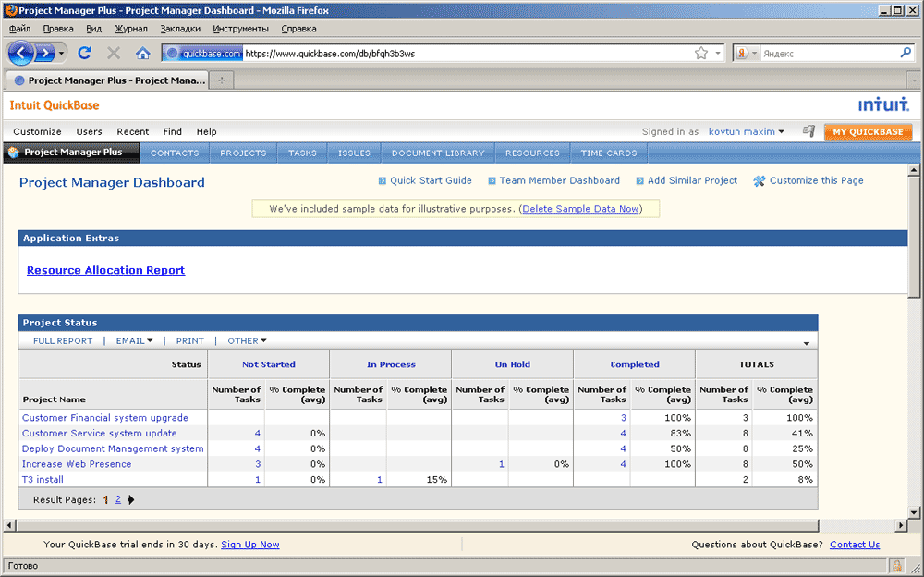The height and width of the screenshot is (577, 924).
Task: Open the Инструменты menu
Action: pyautogui.click(x=240, y=29)
